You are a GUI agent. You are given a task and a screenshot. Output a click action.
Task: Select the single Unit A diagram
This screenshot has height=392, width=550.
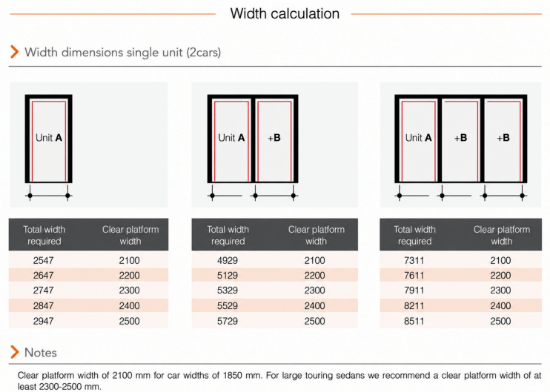[x=48, y=138]
